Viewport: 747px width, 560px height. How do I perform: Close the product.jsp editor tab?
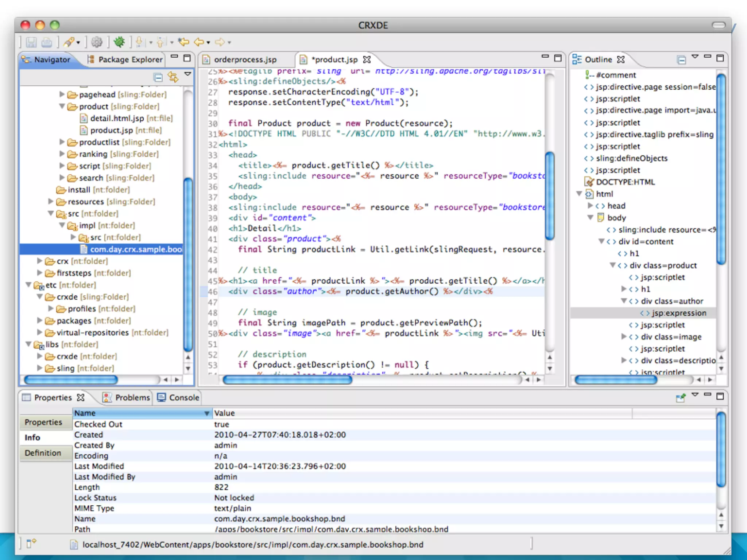[x=367, y=59]
